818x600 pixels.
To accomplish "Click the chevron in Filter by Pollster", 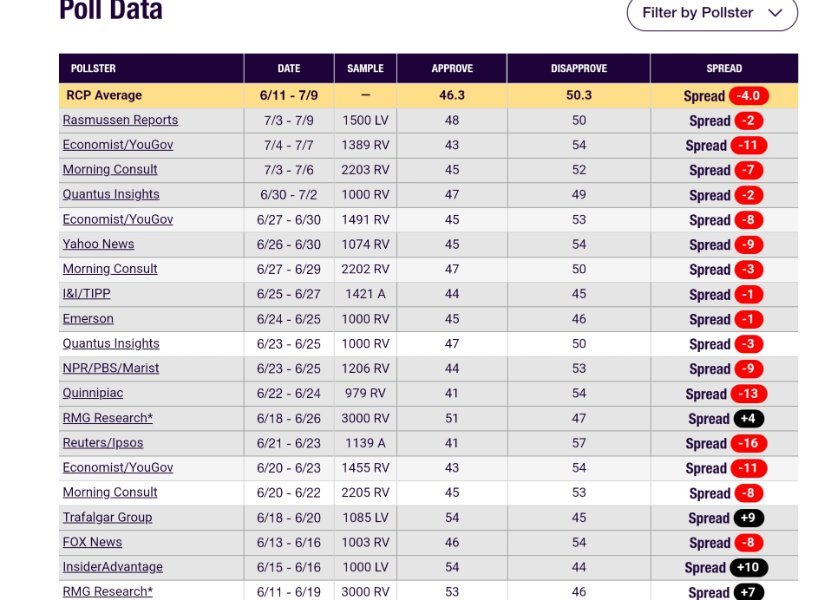I will pos(775,13).
